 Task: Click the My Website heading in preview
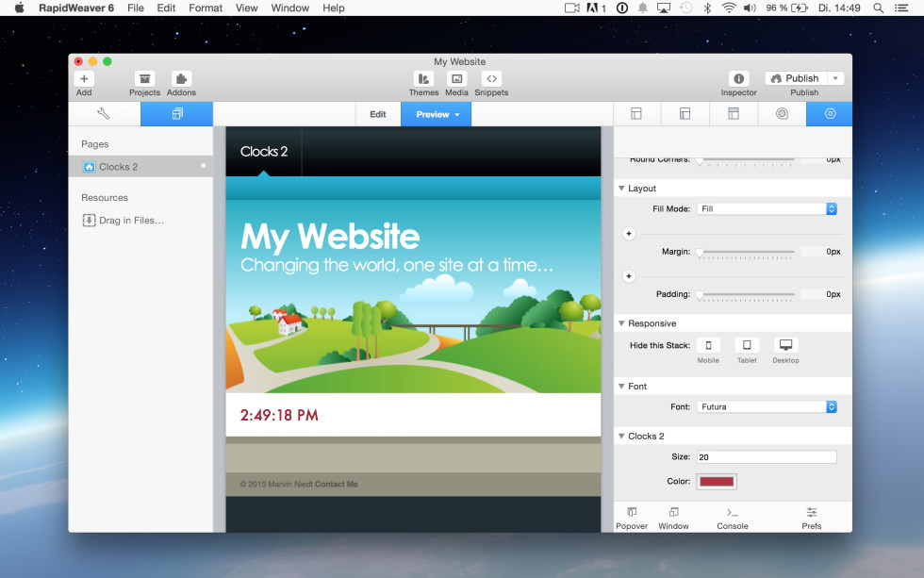tap(330, 238)
